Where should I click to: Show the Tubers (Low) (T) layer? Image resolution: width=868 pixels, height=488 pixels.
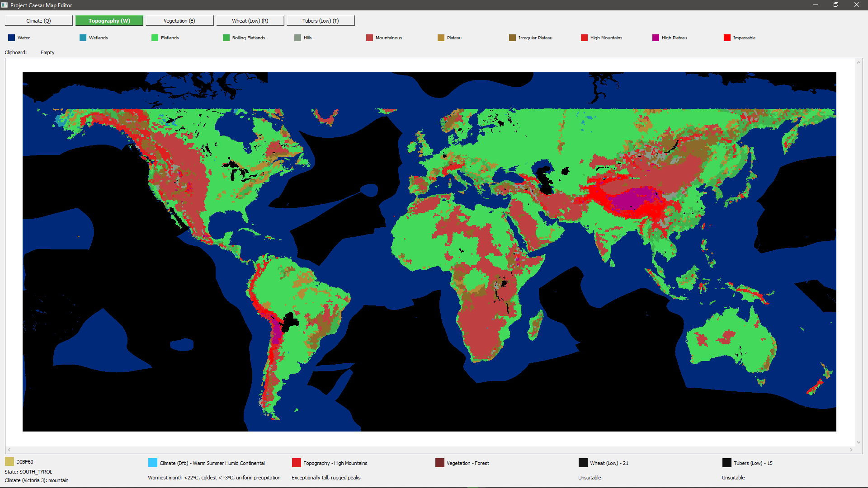click(321, 21)
